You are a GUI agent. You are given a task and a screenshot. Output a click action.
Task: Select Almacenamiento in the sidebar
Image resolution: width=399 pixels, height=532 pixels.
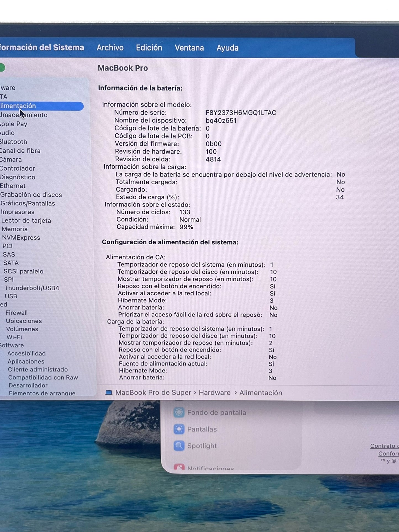pos(24,115)
